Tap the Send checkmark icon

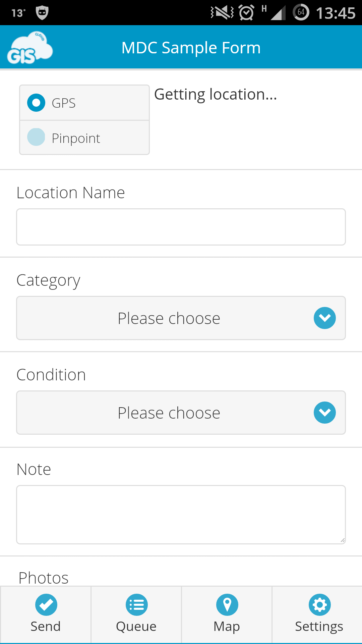click(46, 605)
